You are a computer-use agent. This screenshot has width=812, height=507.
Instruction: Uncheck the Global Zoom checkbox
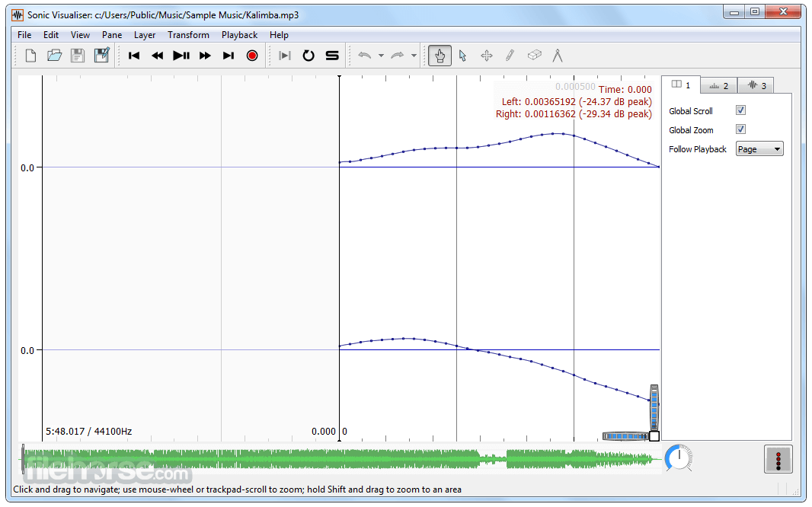(x=740, y=129)
